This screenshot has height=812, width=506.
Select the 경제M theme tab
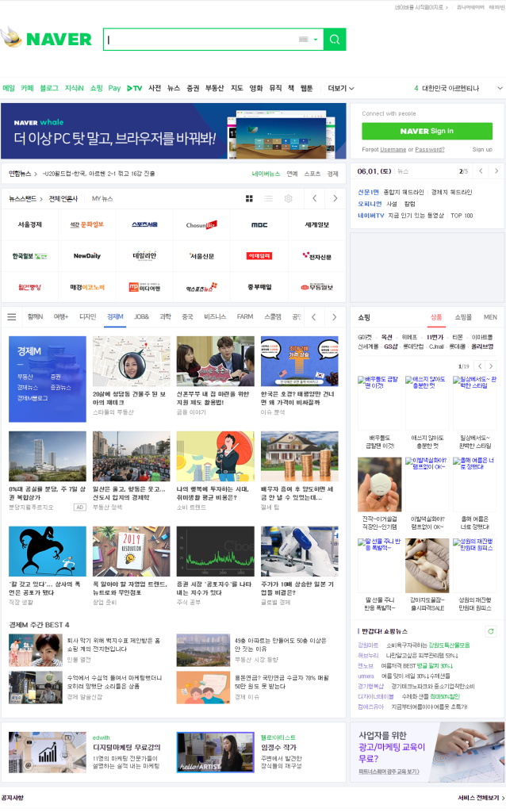(x=115, y=317)
